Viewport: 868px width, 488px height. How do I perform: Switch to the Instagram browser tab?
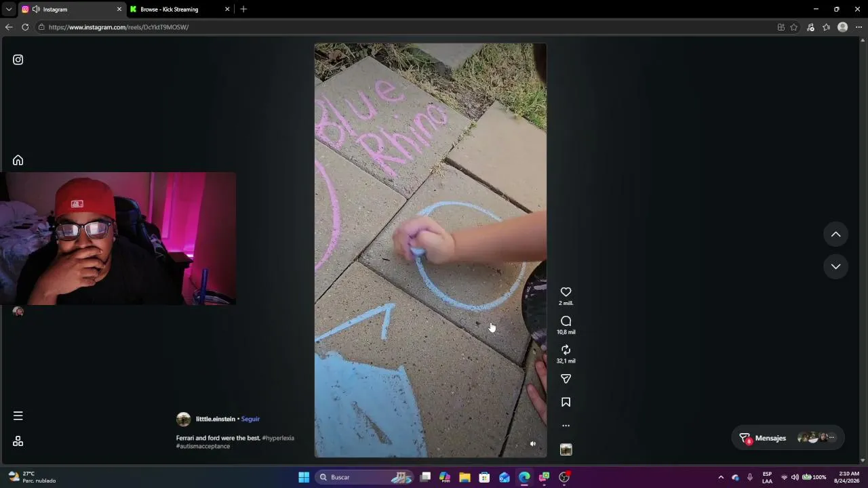point(71,9)
